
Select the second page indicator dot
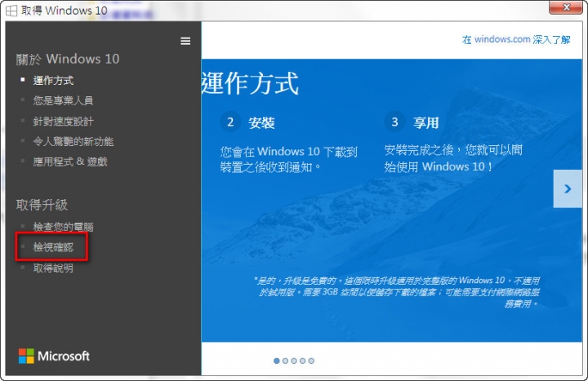pyautogui.click(x=285, y=361)
